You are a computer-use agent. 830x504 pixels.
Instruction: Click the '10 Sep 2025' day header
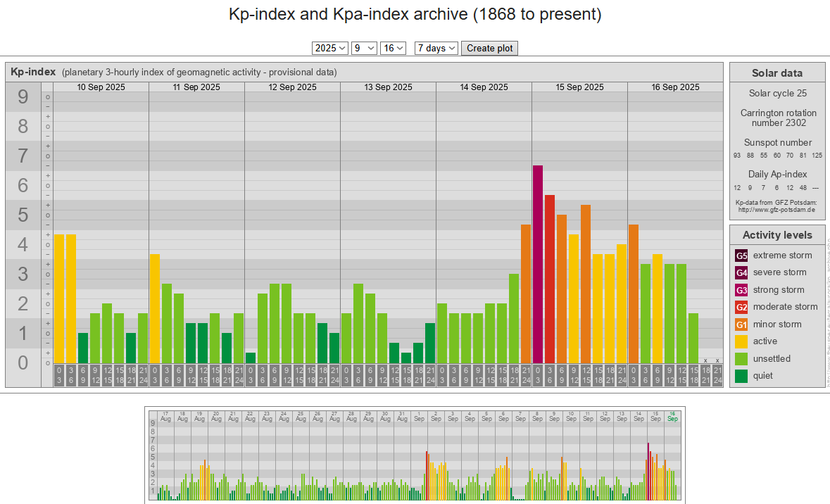tap(101, 87)
